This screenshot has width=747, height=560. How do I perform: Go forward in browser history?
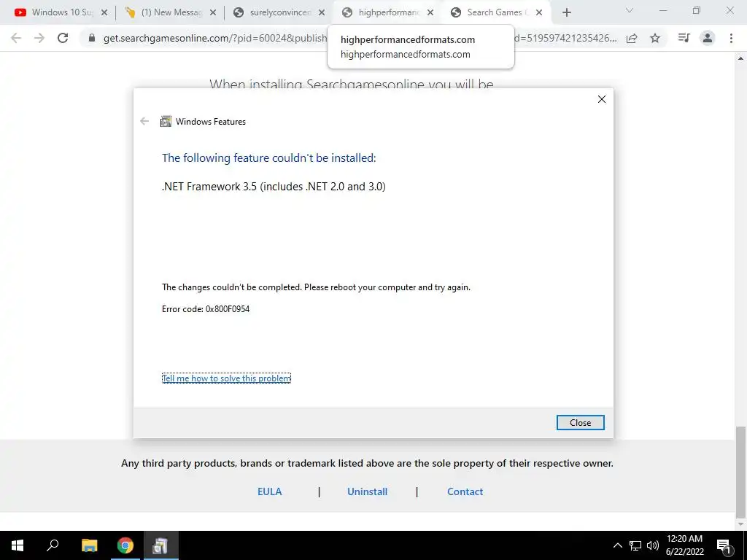click(39, 38)
